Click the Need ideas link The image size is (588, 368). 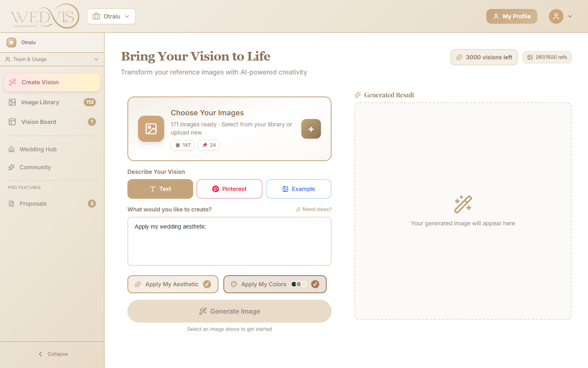[x=314, y=209]
